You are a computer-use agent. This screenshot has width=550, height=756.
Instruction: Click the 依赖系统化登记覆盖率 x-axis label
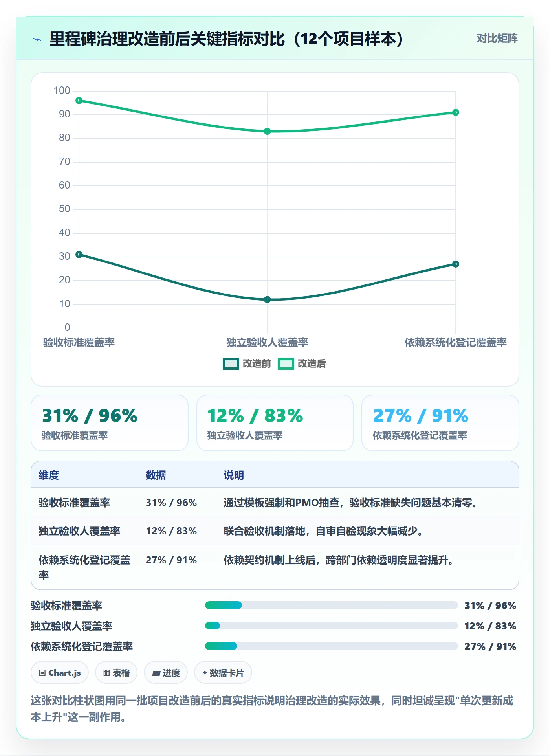coord(456,342)
